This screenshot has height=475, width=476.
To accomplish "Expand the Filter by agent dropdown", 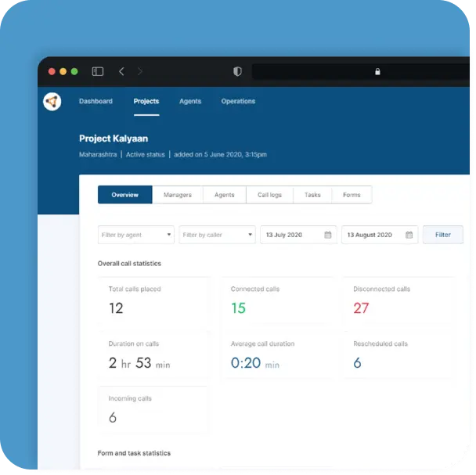I will pos(169,235).
